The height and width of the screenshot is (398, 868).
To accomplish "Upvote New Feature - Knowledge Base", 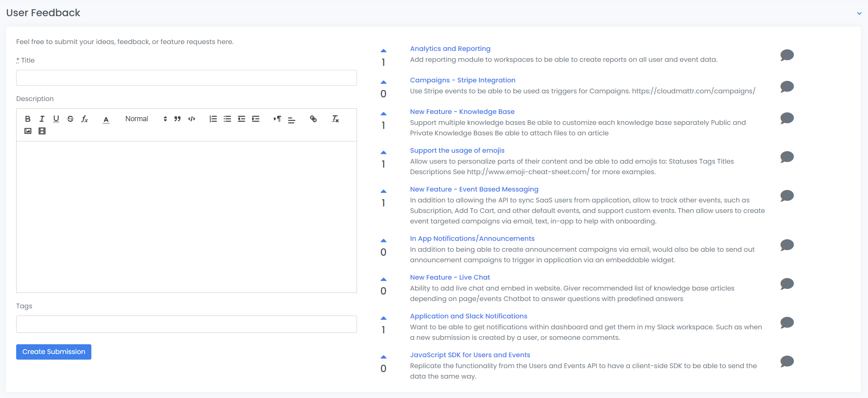I will click(x=384, y=114).
